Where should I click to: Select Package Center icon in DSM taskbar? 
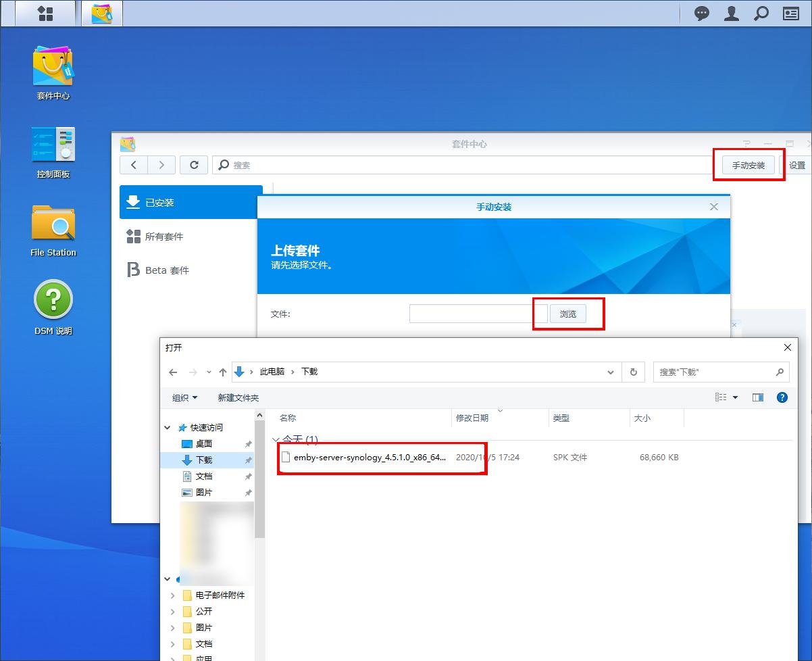[x=102, y=14]
